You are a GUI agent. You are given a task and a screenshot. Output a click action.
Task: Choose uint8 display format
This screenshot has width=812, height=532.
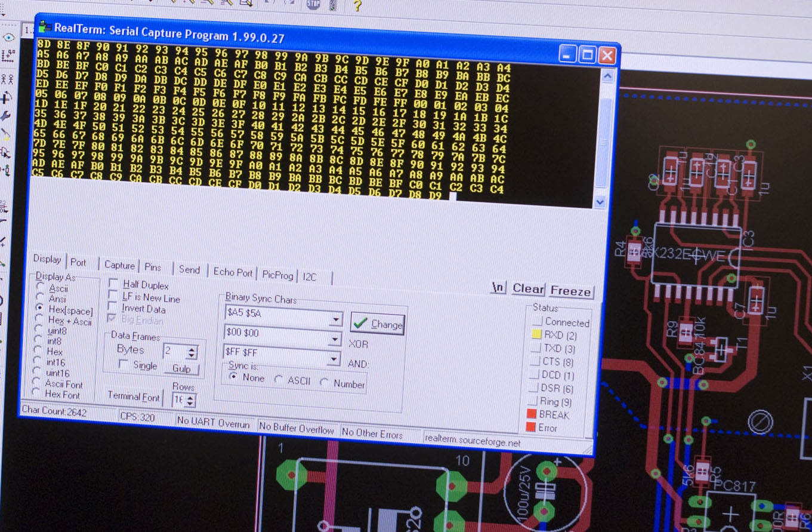(39, 330)
